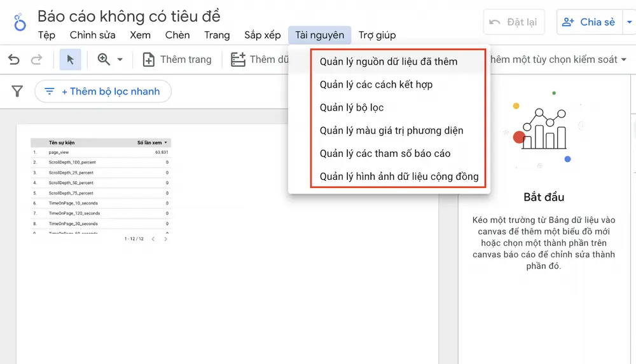Click the page_view table row
The width and height of the screenshot is (636, 364).
point(100,152)
